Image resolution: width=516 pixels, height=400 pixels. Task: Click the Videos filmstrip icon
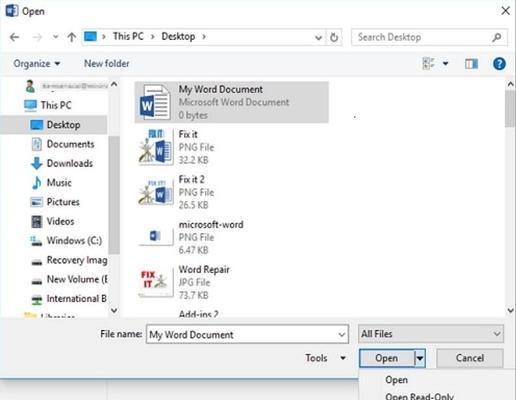point(37,222)
